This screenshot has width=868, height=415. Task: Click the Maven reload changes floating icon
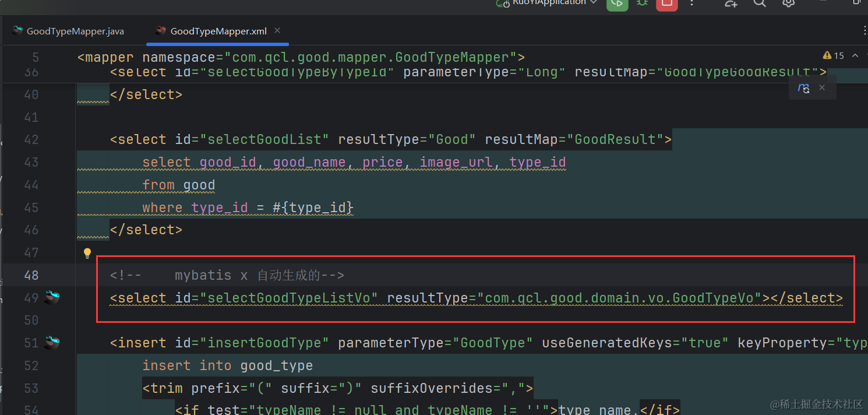(x=804, y=89)
